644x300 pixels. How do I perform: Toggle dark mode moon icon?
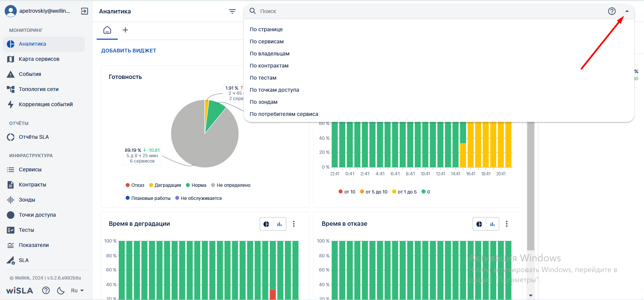click(61, 291)
